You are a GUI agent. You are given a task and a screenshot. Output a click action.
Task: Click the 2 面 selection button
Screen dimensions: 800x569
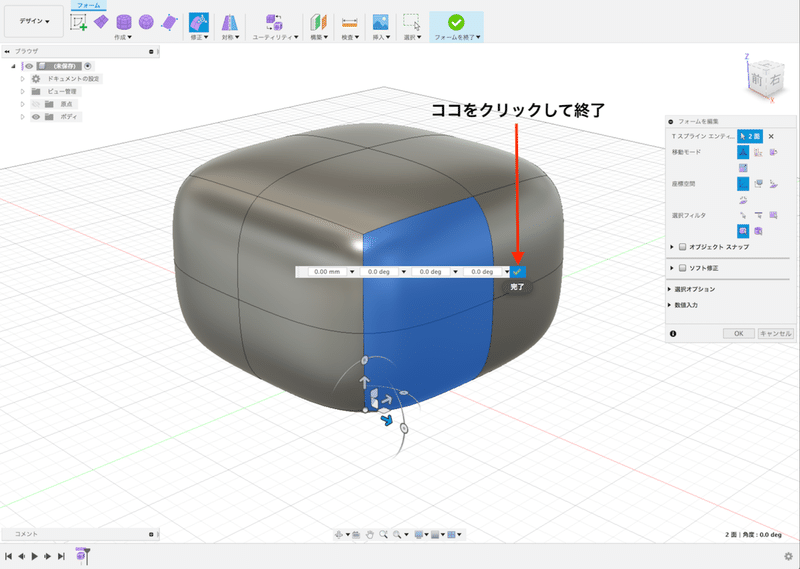tap(750, 136)
